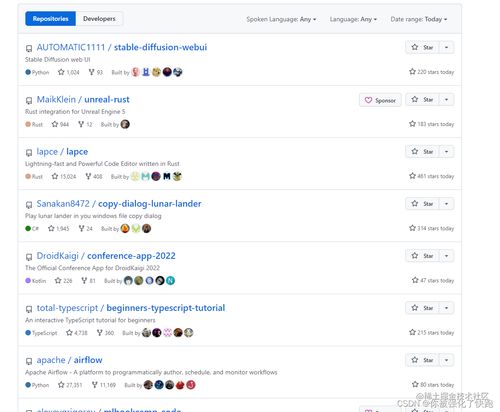The height and width of the screenshot is (412, 500).
Task: Expand star list dropdown for copy-dialog-lunar-lander
Action: point(447,204)
